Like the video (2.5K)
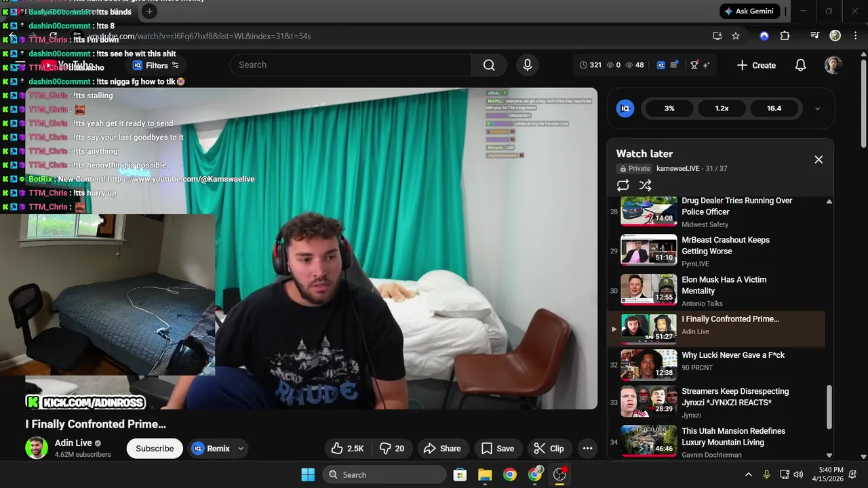Screen dimensions: 868x488 click(x=347, y=448)
